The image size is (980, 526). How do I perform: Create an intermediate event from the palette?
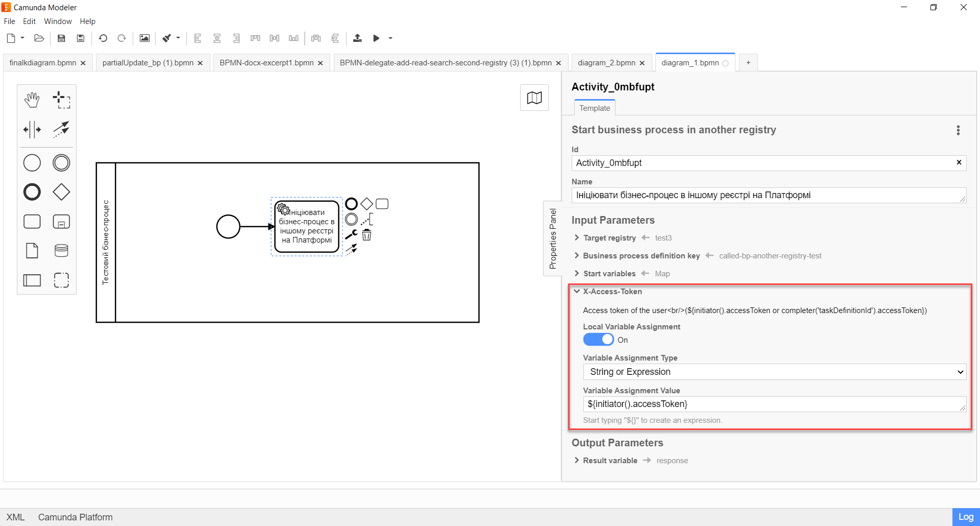tap(61, 163)
